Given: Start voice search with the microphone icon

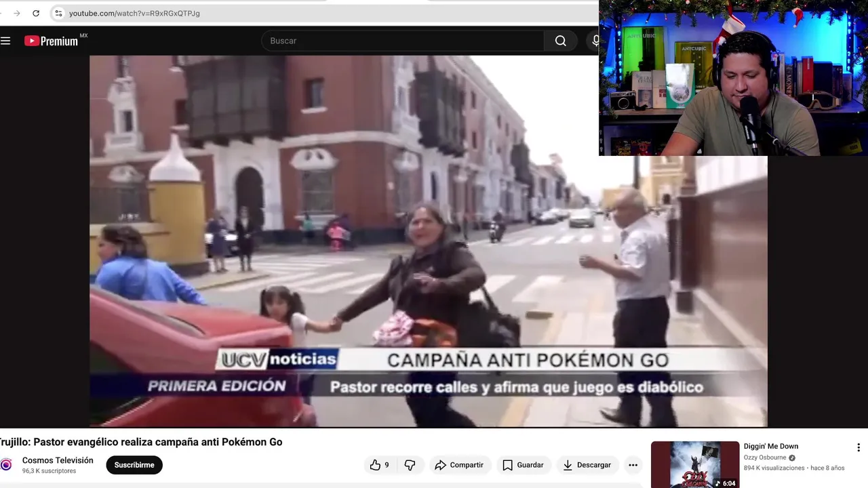Looking at the screenshot, I should [595, 41].
